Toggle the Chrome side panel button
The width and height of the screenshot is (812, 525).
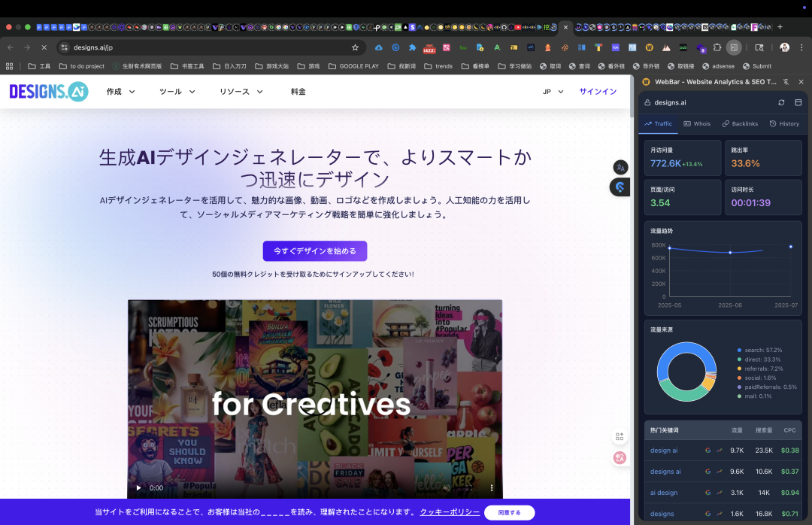[734, 47]
